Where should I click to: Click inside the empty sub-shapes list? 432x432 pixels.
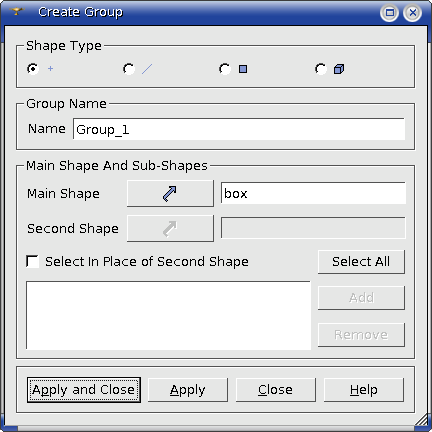(x=168, y=316)
